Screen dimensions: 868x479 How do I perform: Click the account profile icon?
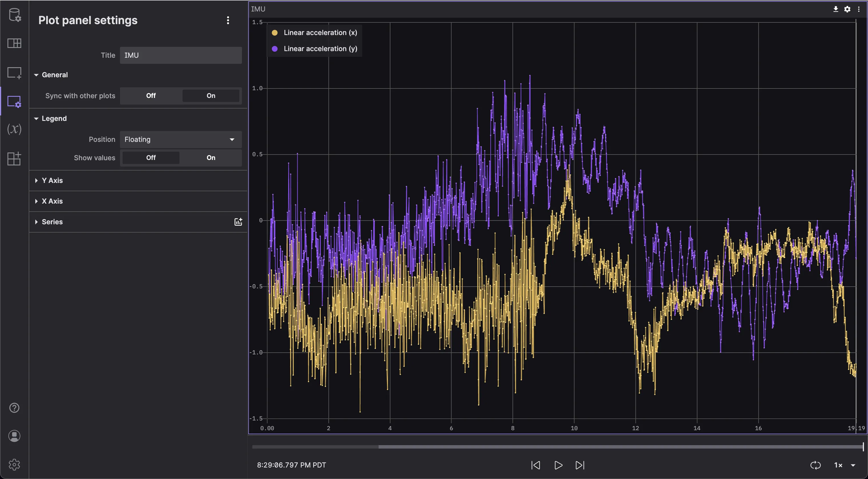[x=14, y=436]
